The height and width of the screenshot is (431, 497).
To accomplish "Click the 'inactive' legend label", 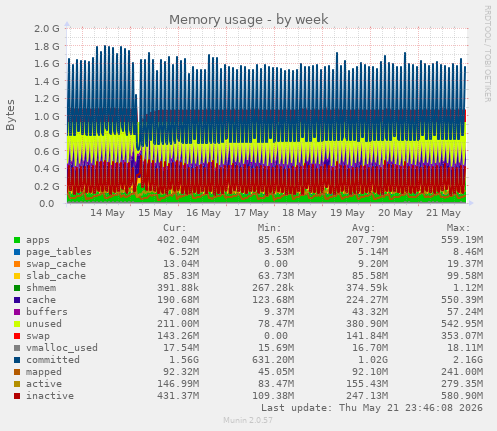I will click(50, 396).
